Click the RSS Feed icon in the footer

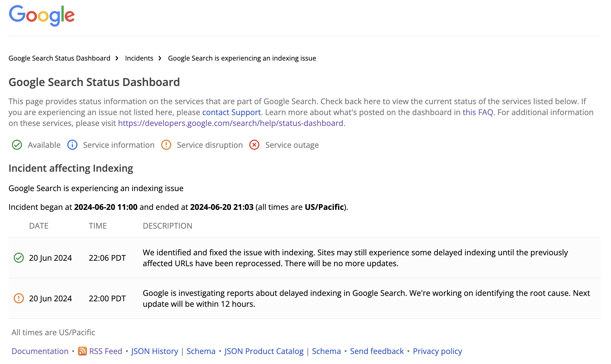point(82,351)
